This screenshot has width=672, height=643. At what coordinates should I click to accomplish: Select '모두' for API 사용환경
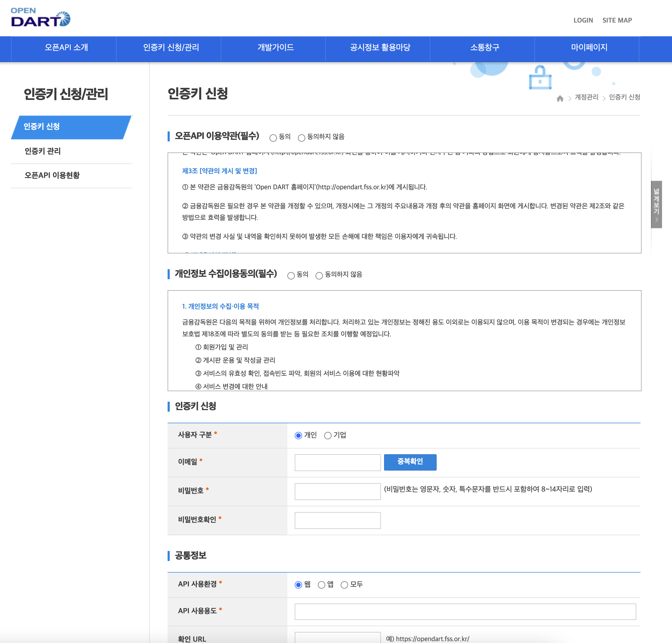pyautogui.click(x=344, y=585)
